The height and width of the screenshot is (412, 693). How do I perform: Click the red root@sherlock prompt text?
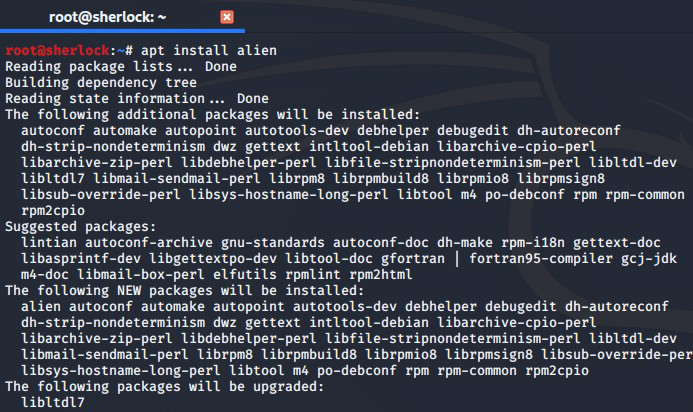59,50
